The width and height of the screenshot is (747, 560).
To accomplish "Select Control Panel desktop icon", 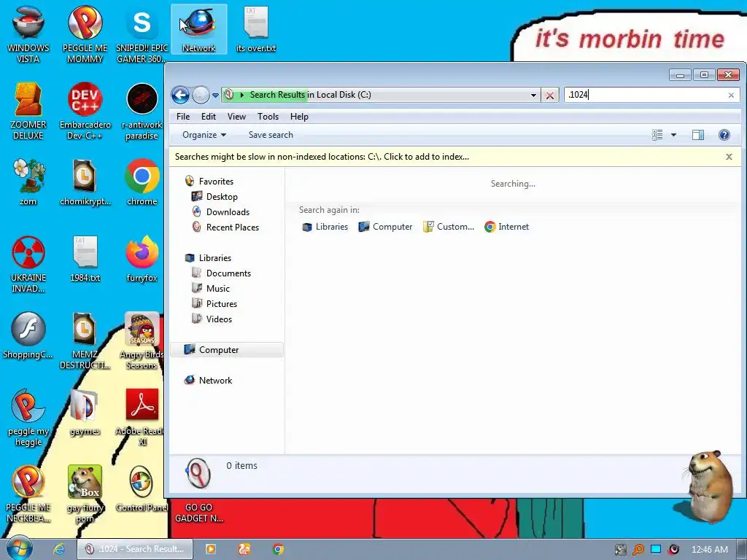I will tap(142, 489).
